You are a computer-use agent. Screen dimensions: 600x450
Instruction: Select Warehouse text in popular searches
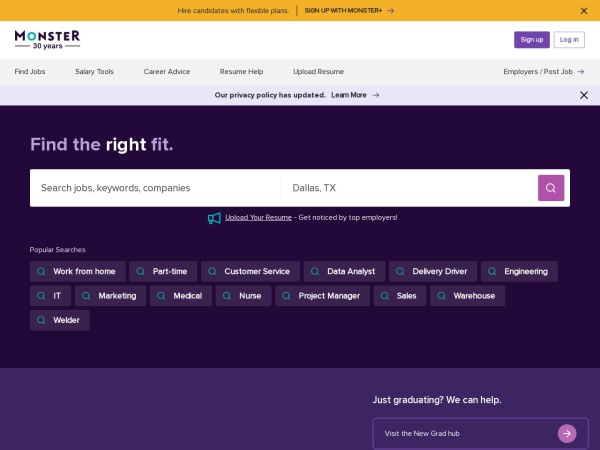click(474, 296)
